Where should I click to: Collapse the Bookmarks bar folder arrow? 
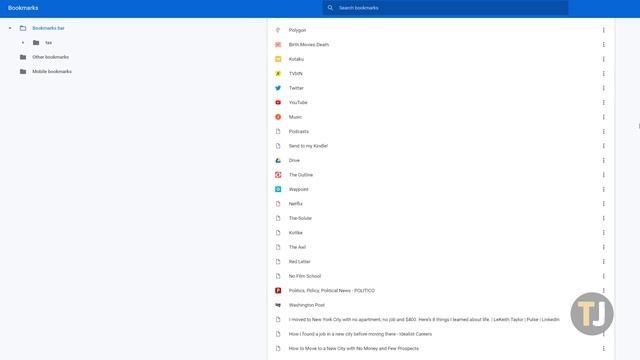point(10,28)
